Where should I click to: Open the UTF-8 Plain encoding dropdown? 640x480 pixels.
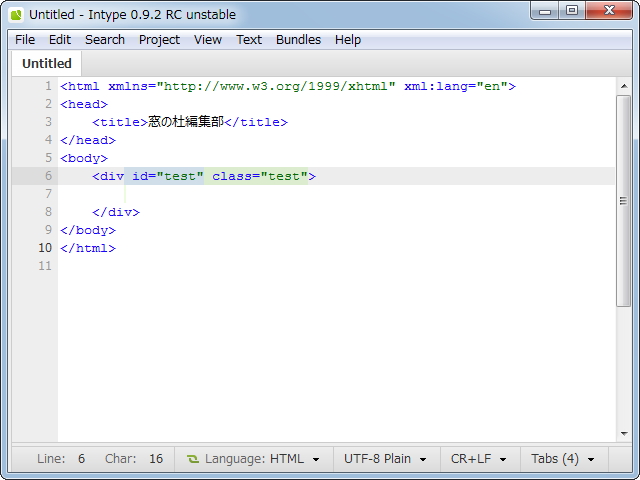coord(386,459)
